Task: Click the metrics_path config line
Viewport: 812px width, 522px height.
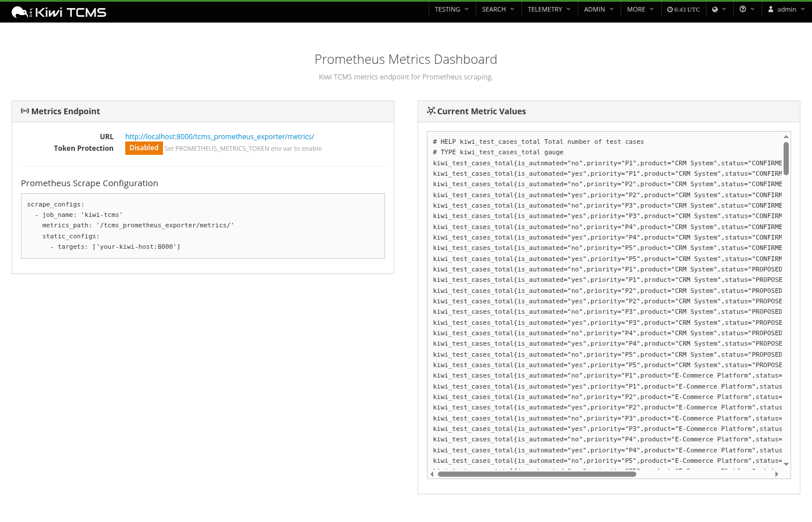Action: (x=138, y=226)
